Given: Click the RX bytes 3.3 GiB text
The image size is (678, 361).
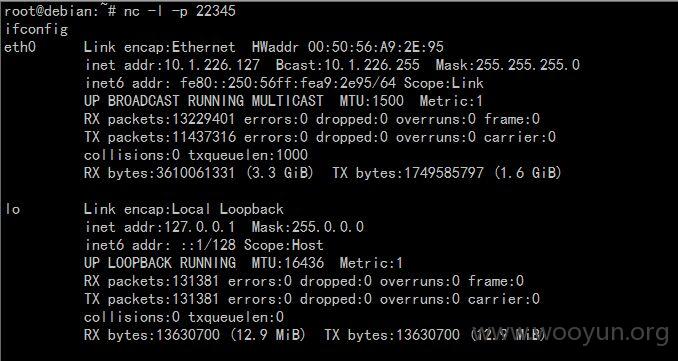Looking at the screenshot, I should [199, 173].
